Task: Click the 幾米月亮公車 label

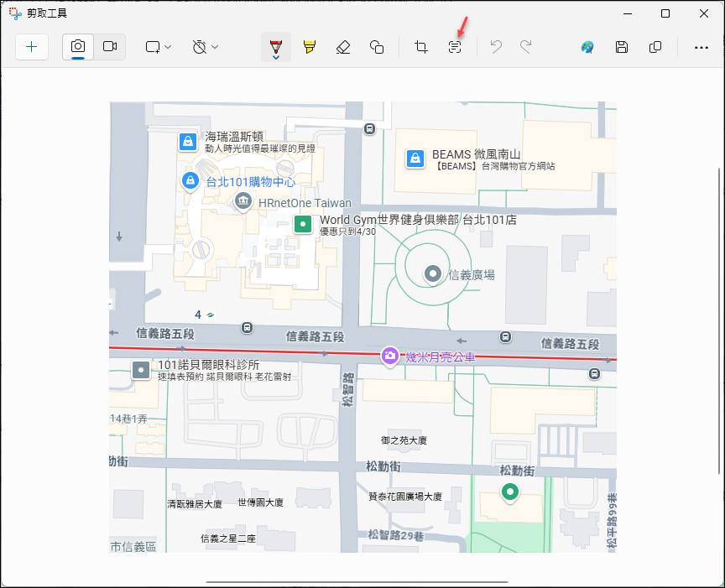Action: pyautogui.click(x=441, y=356)
